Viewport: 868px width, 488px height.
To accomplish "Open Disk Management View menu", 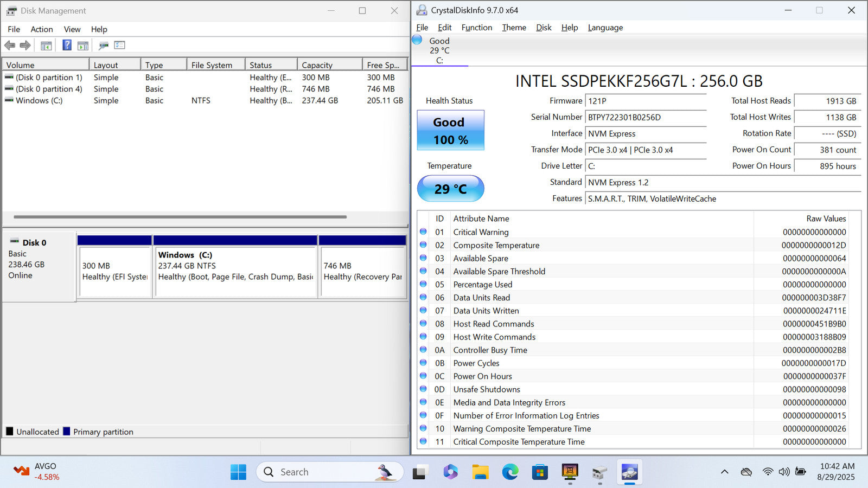I will coord(72,29).
